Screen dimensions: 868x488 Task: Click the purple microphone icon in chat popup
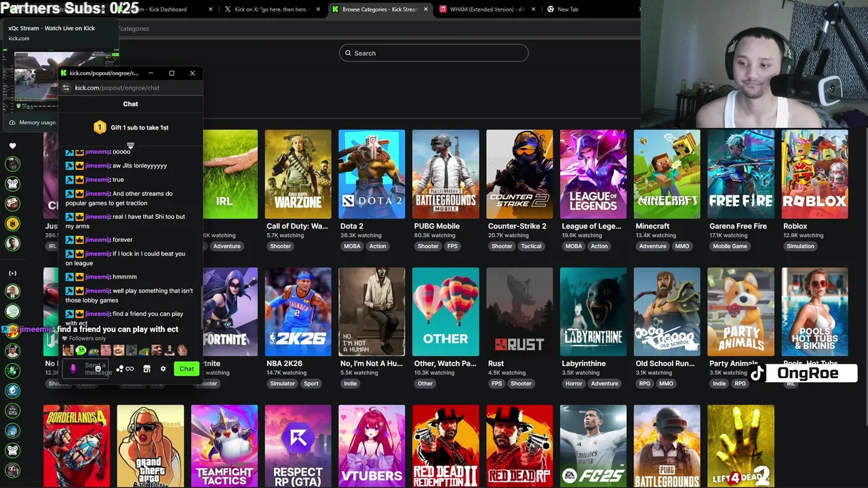(x=73, y=369)
